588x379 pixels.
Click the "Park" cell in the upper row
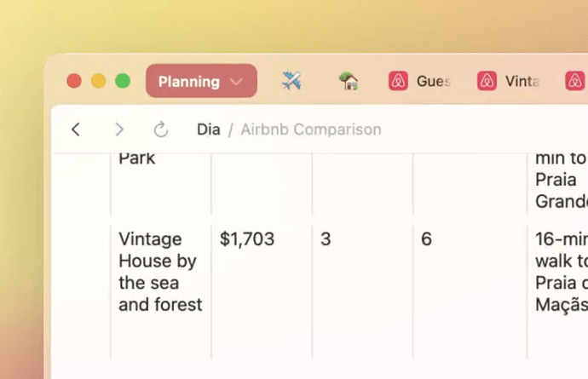(x=136, y=158)
